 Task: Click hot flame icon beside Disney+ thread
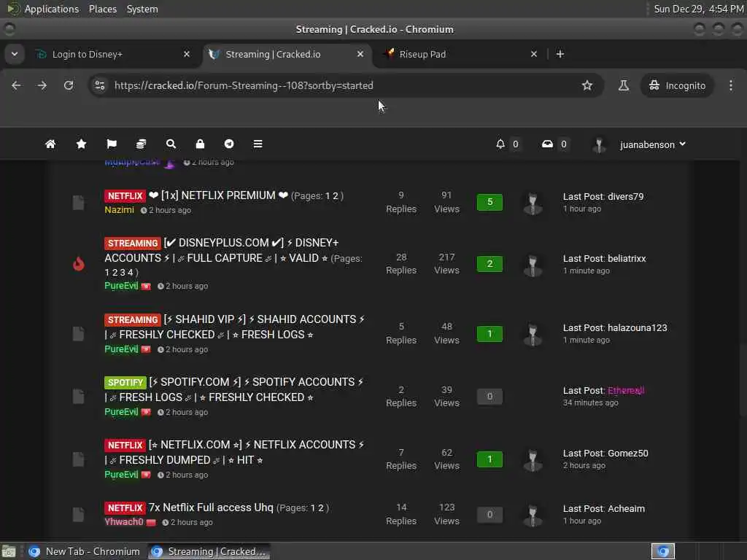coord(79,263)
